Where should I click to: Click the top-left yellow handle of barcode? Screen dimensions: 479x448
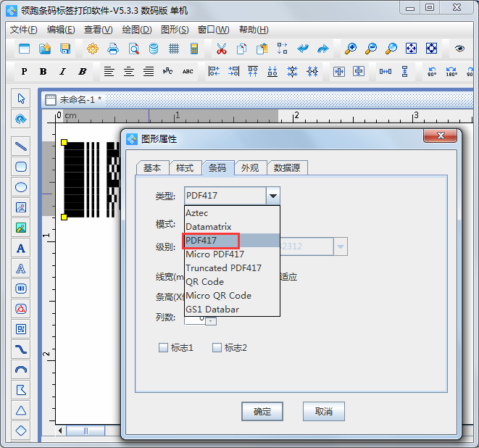[64, 142]
